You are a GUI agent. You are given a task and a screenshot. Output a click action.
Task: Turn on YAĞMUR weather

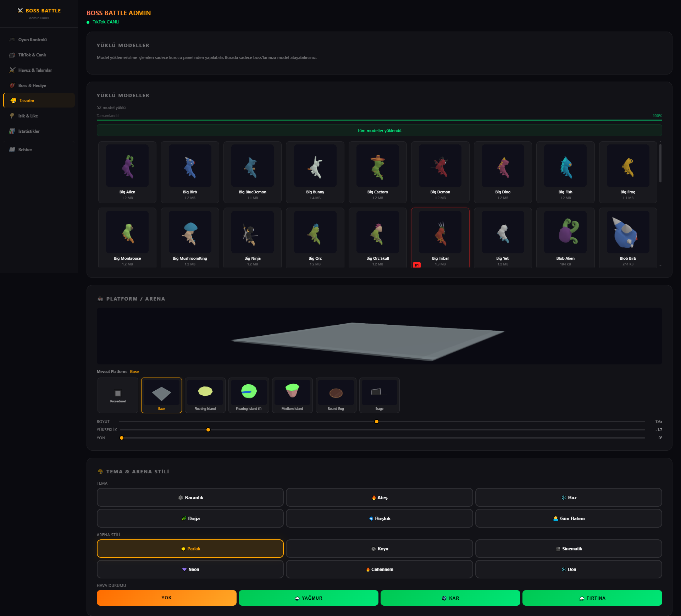point(309,598)
